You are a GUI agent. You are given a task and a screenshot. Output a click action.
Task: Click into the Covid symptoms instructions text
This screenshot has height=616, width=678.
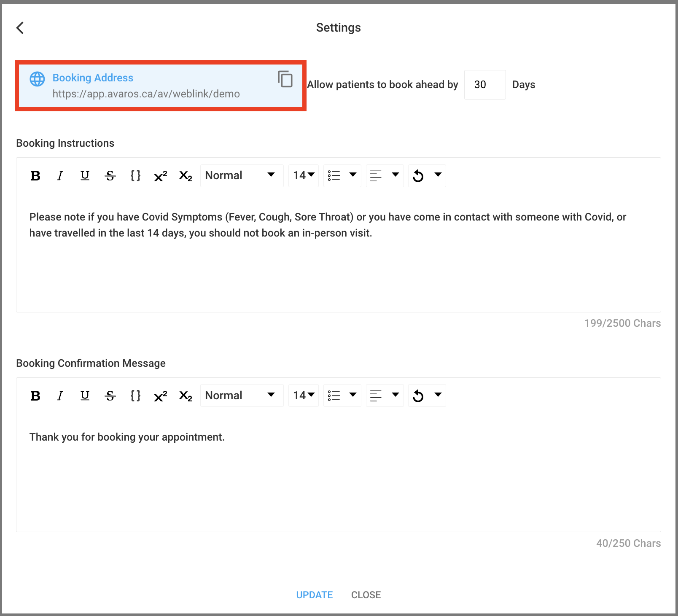[328, 225]
